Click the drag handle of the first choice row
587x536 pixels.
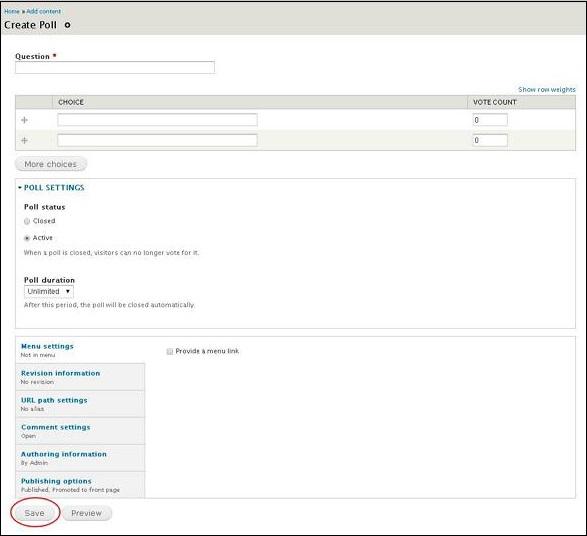click(24, 120)
